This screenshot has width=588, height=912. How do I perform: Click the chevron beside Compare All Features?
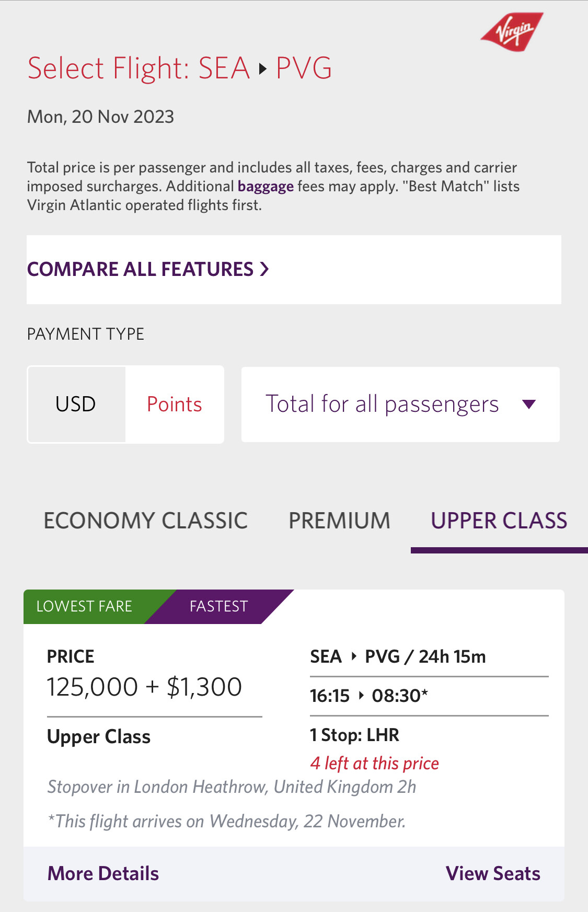point(264,269)
